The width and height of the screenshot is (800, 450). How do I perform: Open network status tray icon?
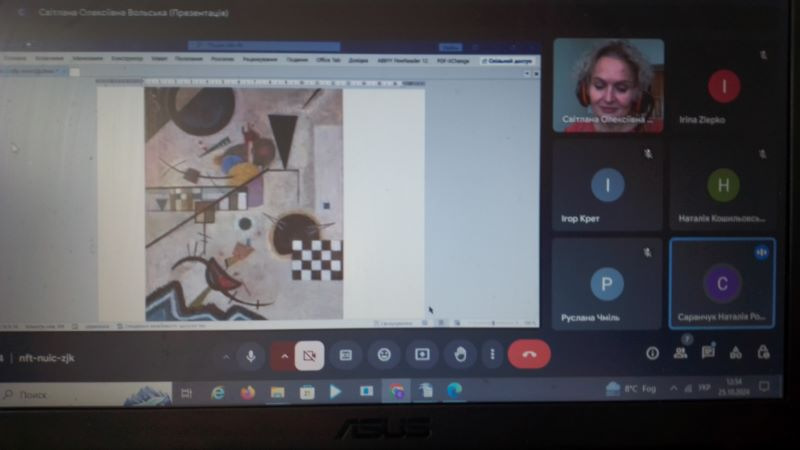point(688,388)
